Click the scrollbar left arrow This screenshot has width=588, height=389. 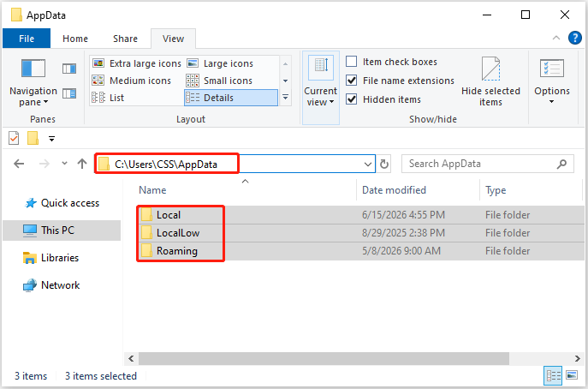pyautogui.click(x=131, y=358)
